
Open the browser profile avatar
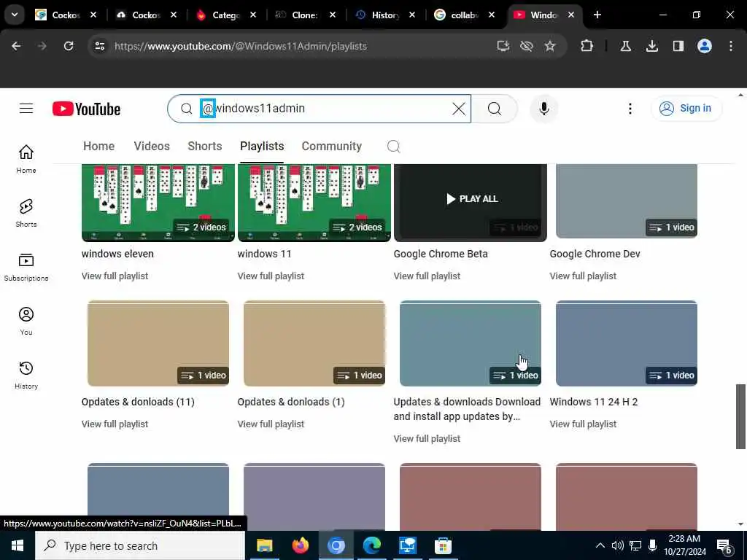(x=705, y=46)
